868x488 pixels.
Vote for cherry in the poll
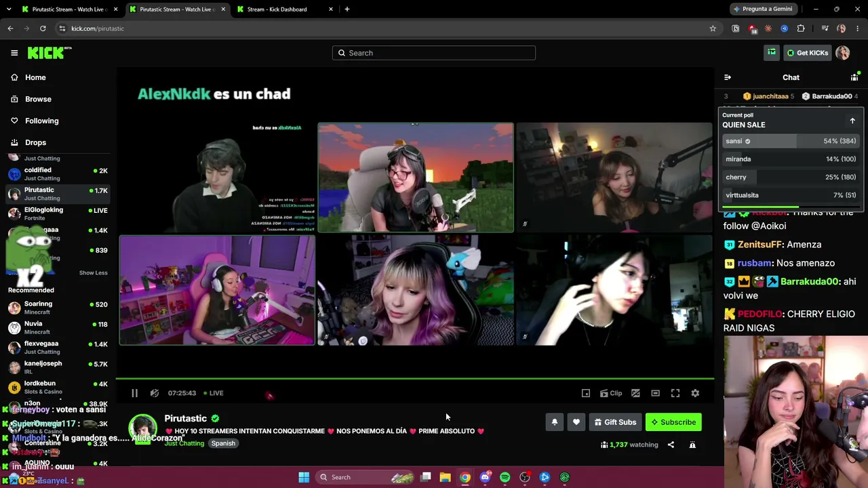pyautogui.click(x=791, y=177)
